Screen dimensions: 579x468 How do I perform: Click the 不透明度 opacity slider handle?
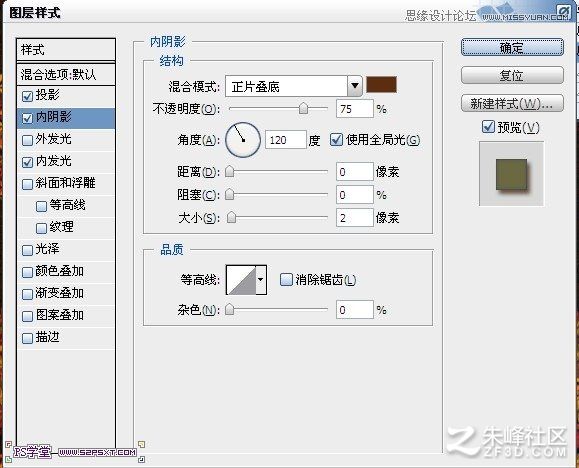tap(303, 109)
